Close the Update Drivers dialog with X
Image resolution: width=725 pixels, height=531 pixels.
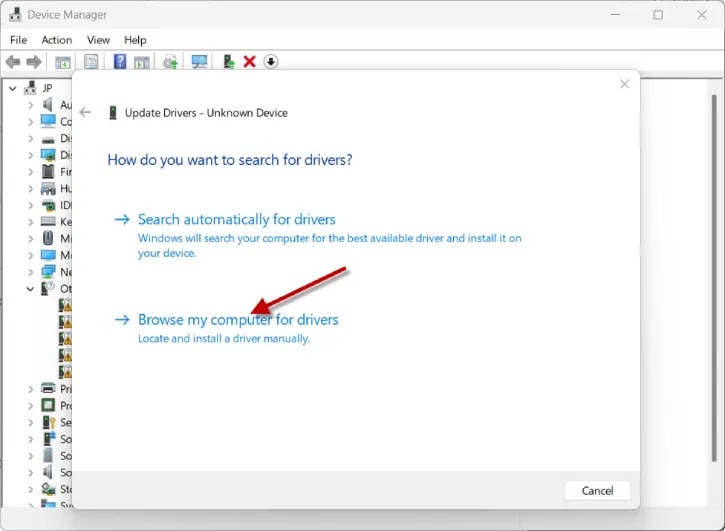point(625,84)
